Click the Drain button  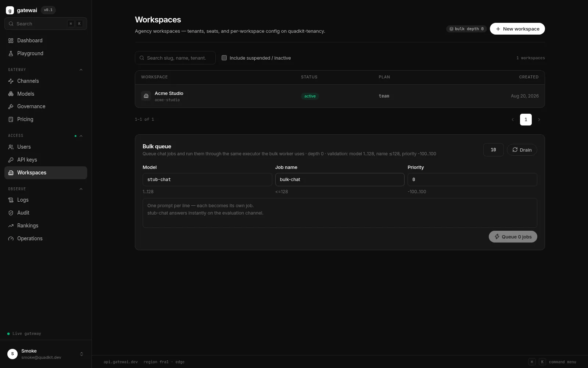click(x=522, y=150)
